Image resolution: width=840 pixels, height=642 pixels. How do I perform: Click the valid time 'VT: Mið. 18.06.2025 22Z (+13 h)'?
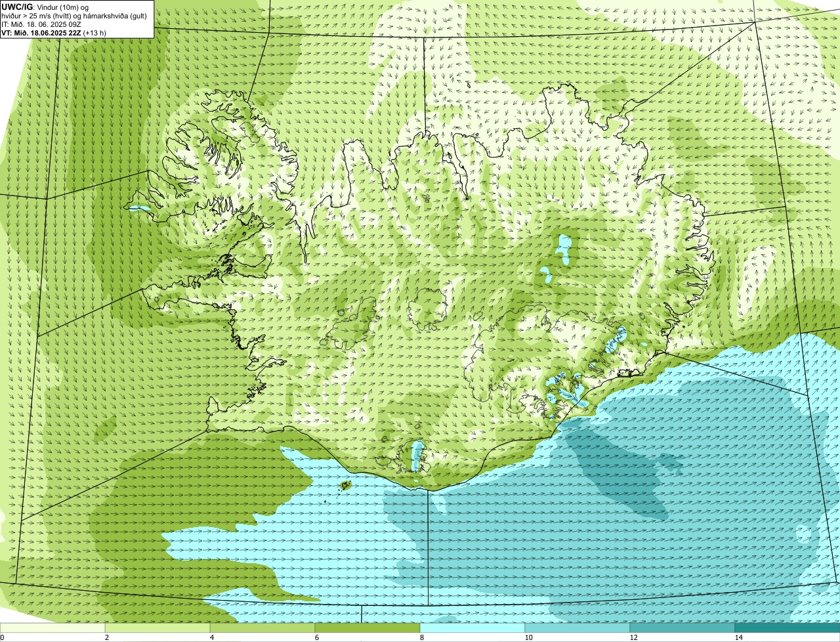(54, 32)
